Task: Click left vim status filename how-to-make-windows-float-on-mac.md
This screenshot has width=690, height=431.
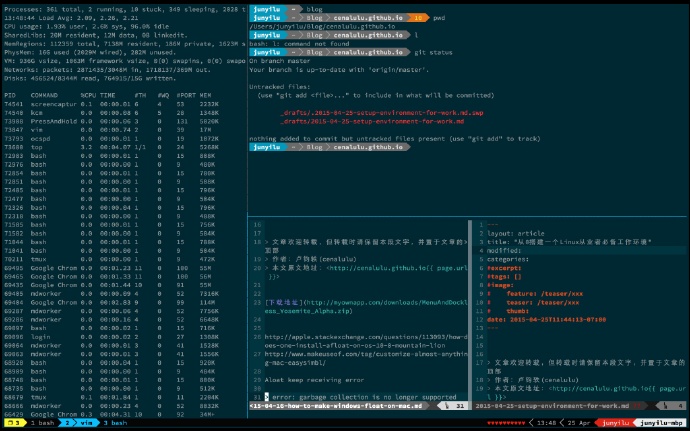Action: coord(337,406)
